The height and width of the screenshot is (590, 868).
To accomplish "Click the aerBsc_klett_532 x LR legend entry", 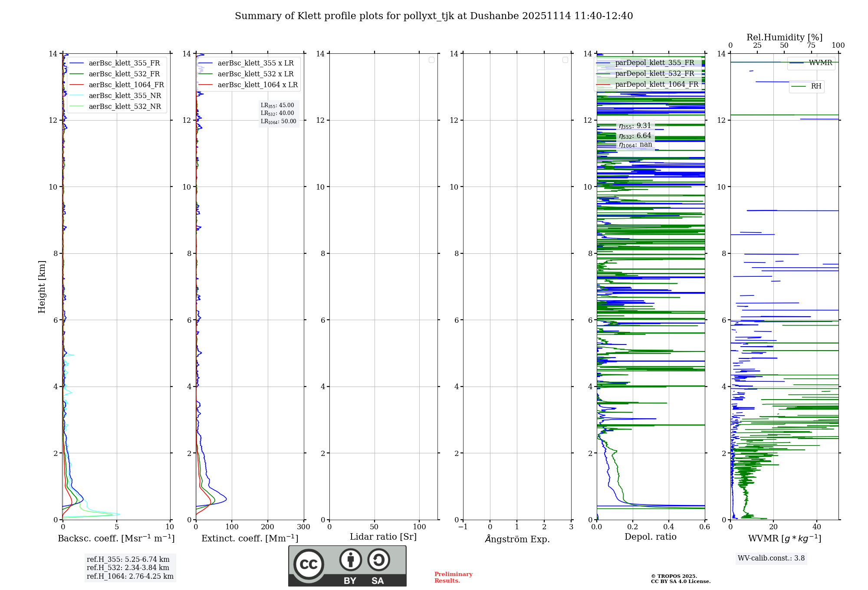I will 255,74.
